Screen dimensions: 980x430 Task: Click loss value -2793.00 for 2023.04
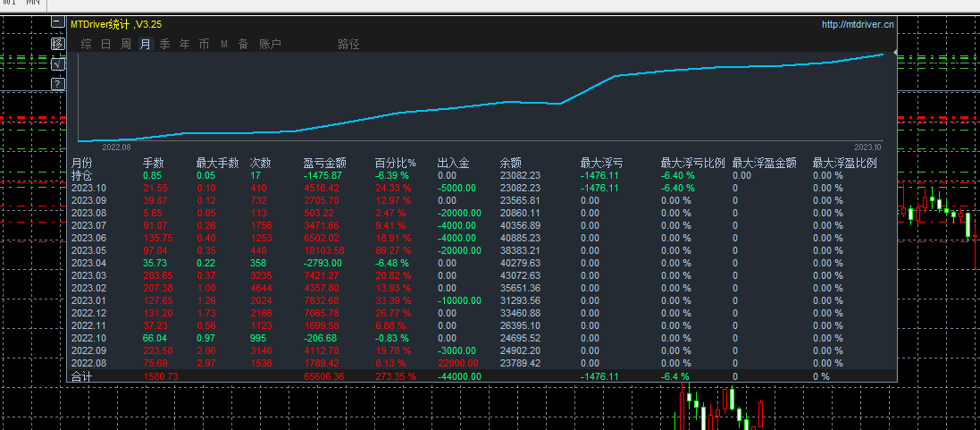pyautogui.click(x=322, y=263)
